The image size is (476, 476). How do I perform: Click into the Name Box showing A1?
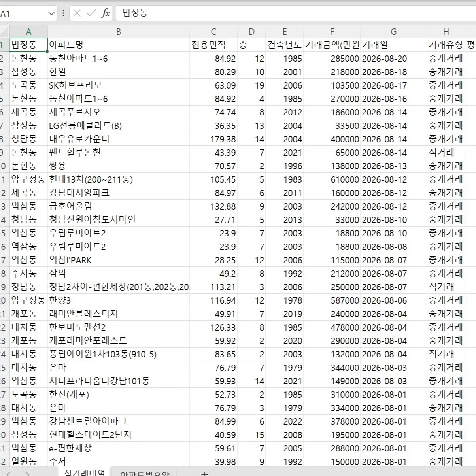tap(23, 13)
